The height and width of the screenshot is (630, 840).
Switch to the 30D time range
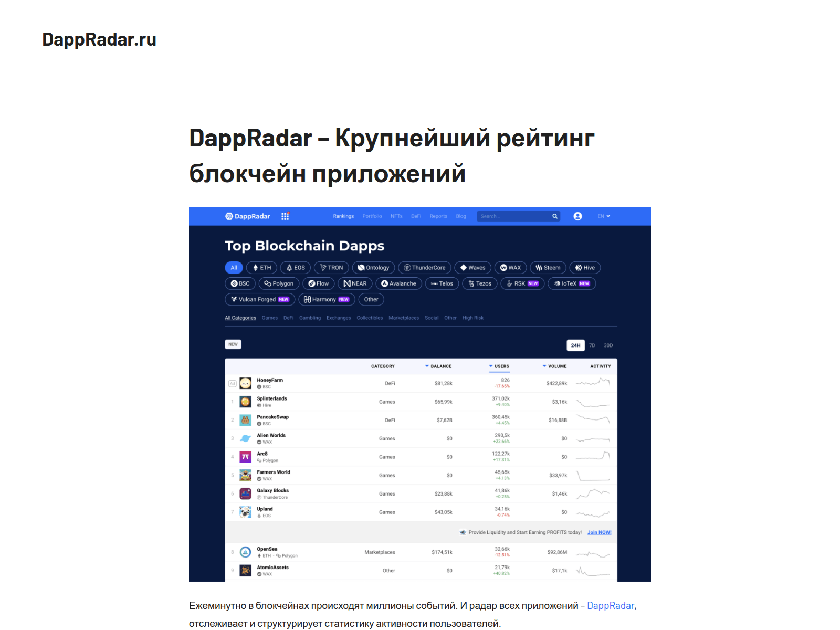pyautogui.click(x=608, y=345)
